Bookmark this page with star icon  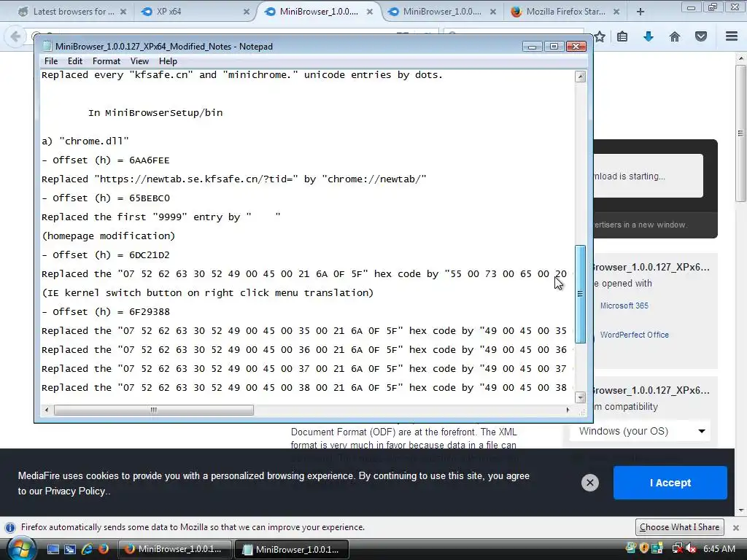point(600,36)
